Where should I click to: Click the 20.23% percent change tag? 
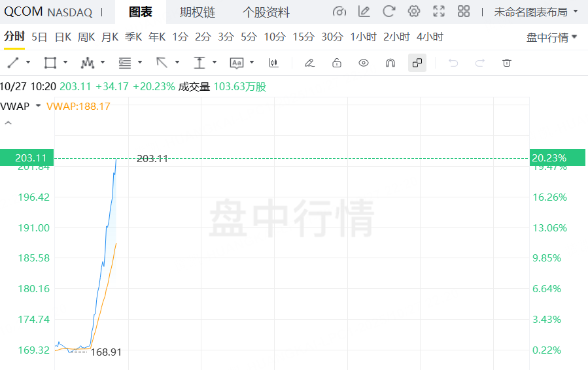click(557, 158)
